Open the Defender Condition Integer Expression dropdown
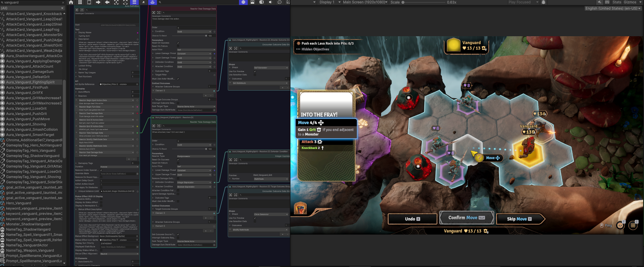The image size is (644, 267). coord(195,182)
